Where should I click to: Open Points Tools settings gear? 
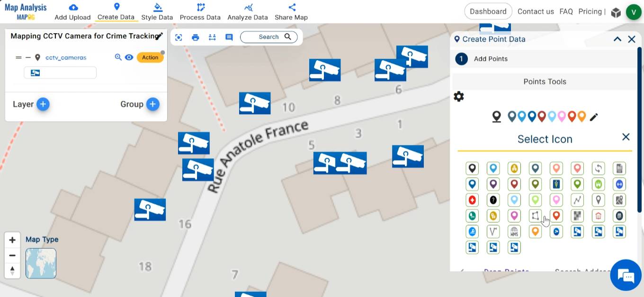pos(459,97)
